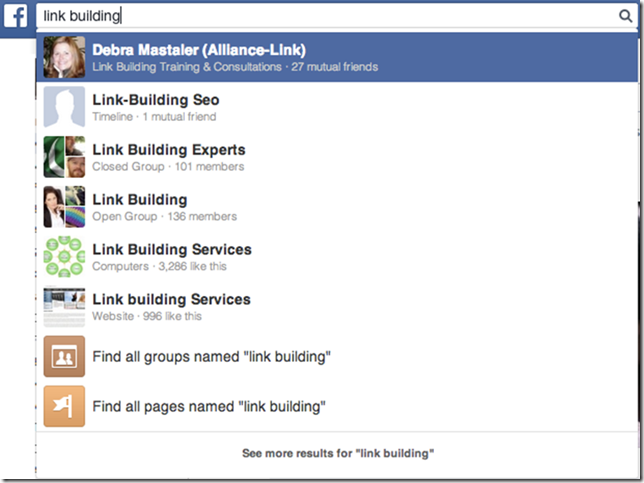Click the orange pages flag icon
This screenshot has height=483, width=644.
pyautogui.click(x=64, y=407)
